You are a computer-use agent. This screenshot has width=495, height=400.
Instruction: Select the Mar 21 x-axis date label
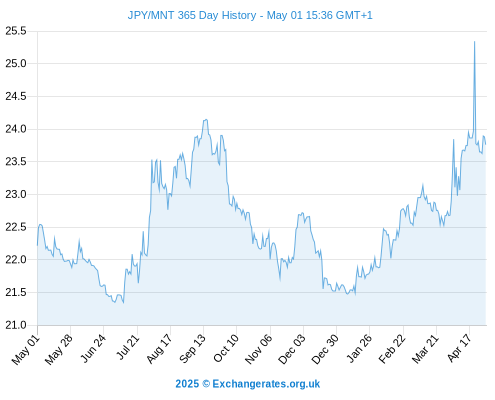[425, 349]
